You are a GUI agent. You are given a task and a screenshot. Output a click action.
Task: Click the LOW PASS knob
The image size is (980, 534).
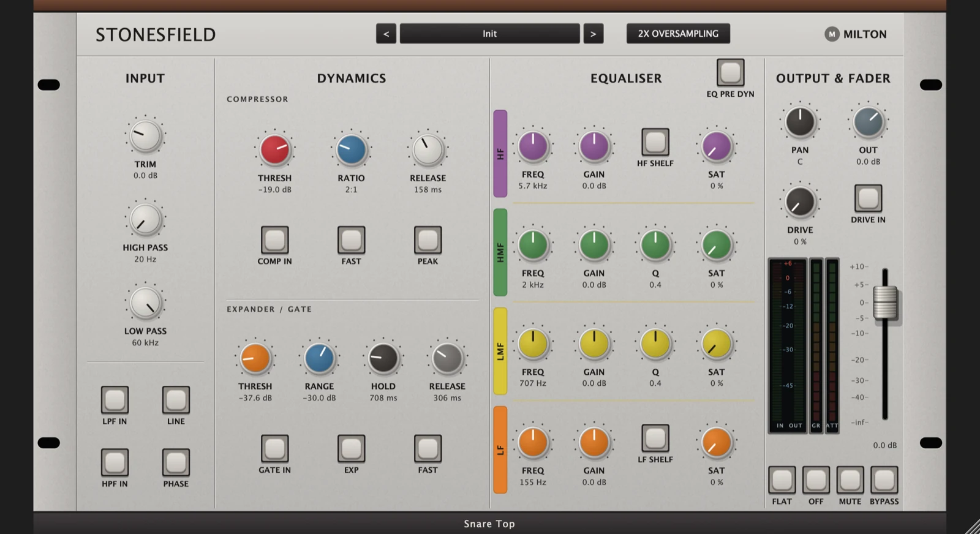(x=145, y=303)
